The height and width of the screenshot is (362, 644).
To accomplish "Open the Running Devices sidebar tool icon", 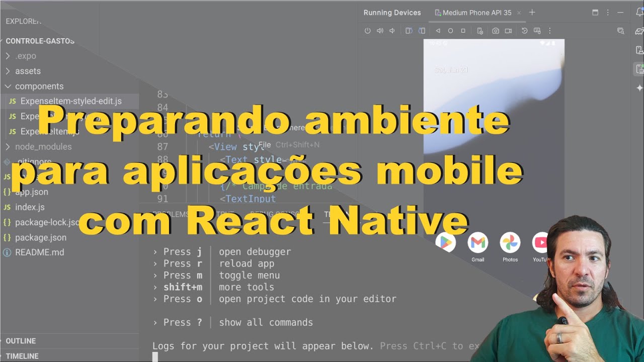I will point(639,69).
